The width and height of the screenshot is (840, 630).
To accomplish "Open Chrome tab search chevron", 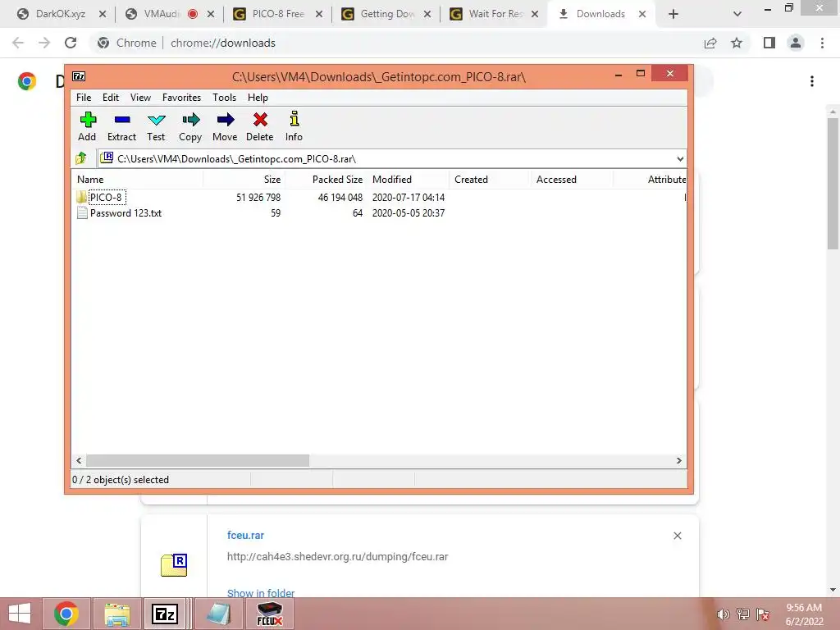I will [737, 14].
